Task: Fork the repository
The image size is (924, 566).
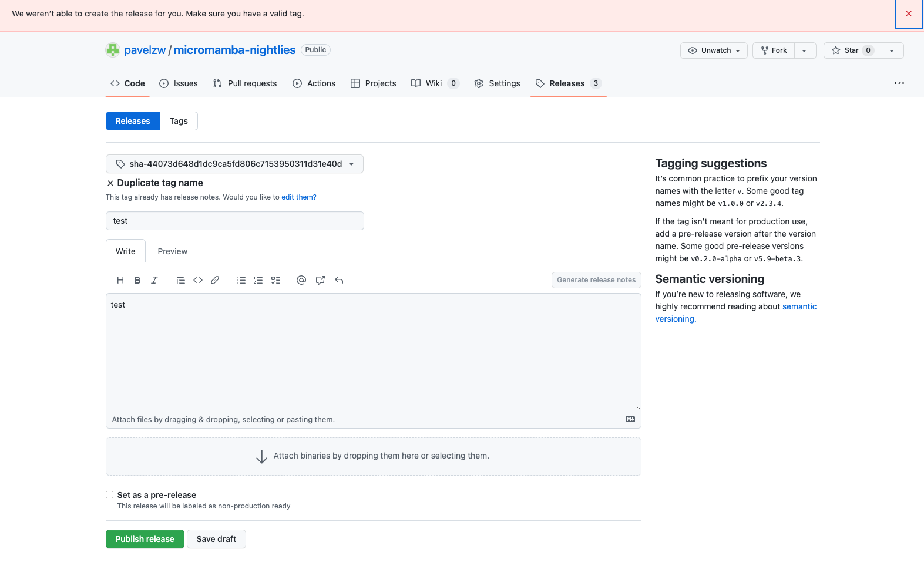Action: [x=774, y=50]
